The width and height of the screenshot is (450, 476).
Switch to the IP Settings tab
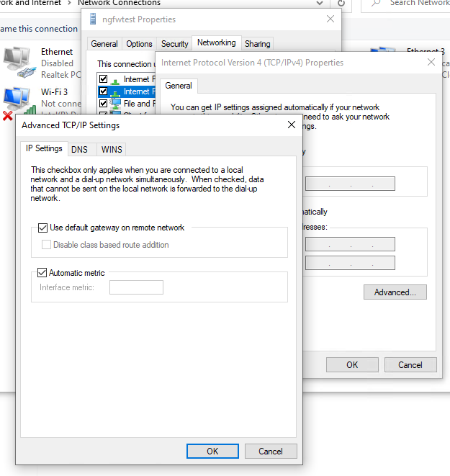point(44,148)
